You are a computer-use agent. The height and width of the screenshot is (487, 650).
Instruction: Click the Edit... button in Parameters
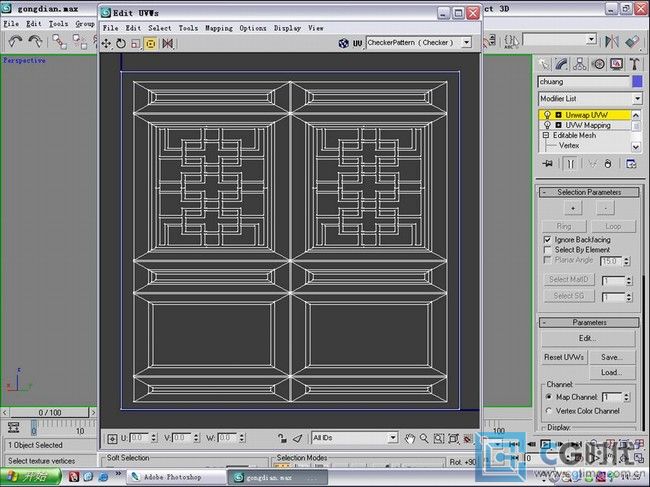click(x=588, y=339)
